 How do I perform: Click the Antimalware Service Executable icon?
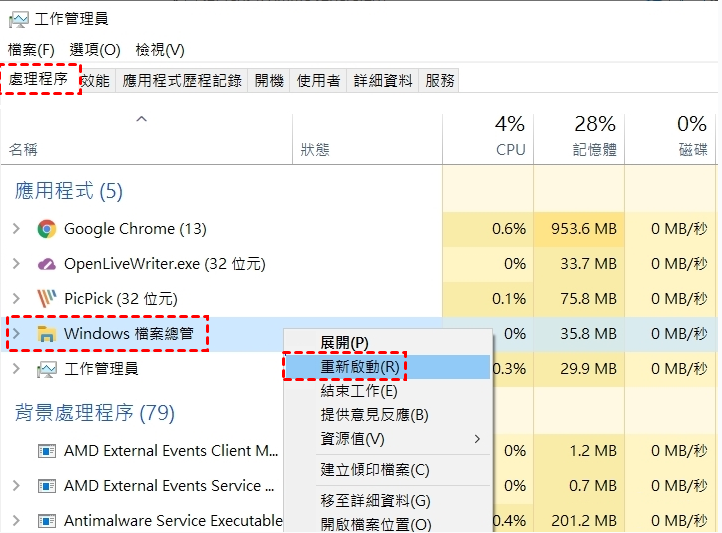47,521
